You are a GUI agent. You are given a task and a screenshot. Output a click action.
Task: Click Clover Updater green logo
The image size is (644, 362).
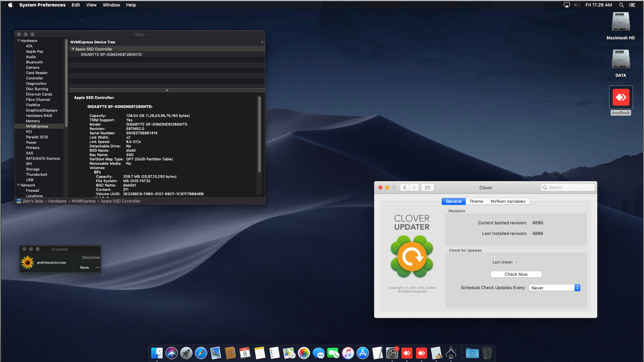point(412,257)
